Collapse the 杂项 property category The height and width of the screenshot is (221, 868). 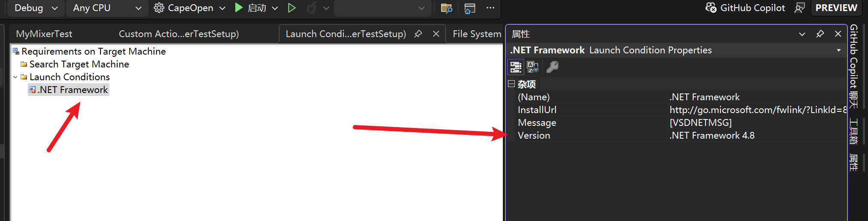pyautogui.click(x=511, y=84)
